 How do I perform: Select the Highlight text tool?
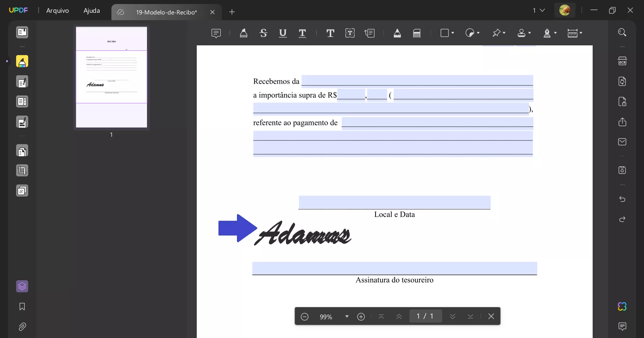244,33
